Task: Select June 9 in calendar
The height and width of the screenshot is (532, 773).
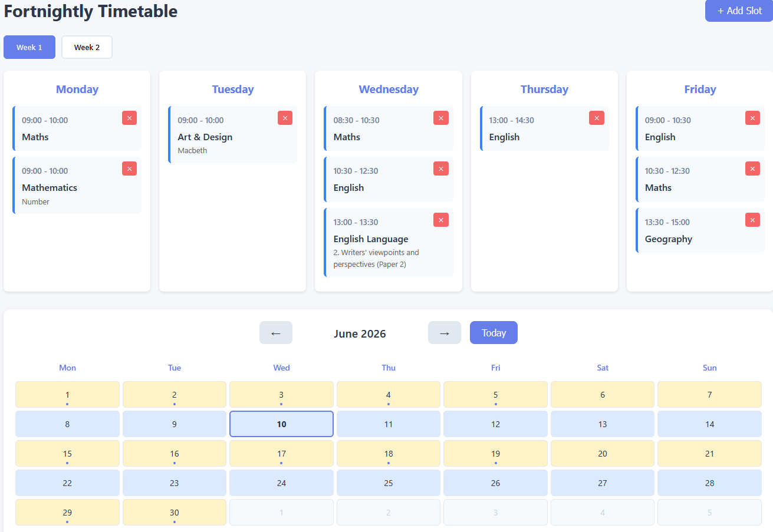Action: 175,424
